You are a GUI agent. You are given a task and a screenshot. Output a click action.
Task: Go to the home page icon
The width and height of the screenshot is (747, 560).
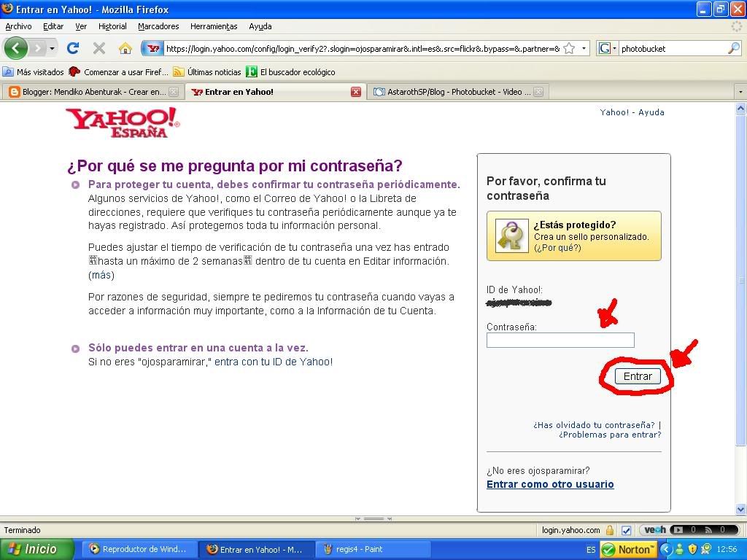click(125, 48)
